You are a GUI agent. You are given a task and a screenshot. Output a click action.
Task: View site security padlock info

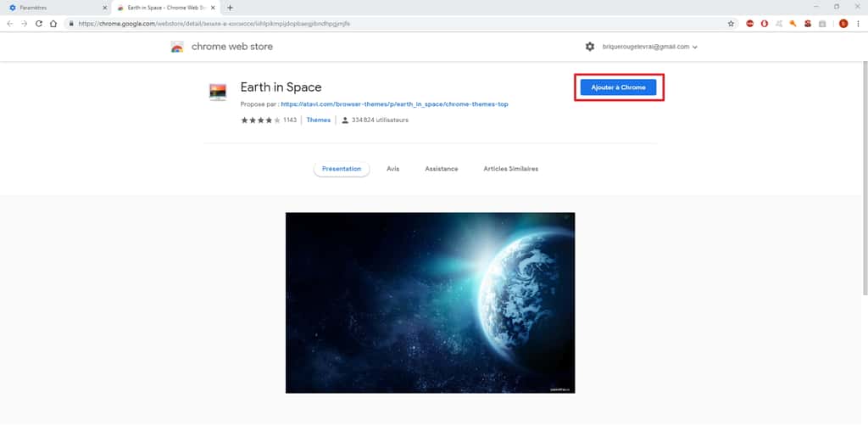(71, 24)
